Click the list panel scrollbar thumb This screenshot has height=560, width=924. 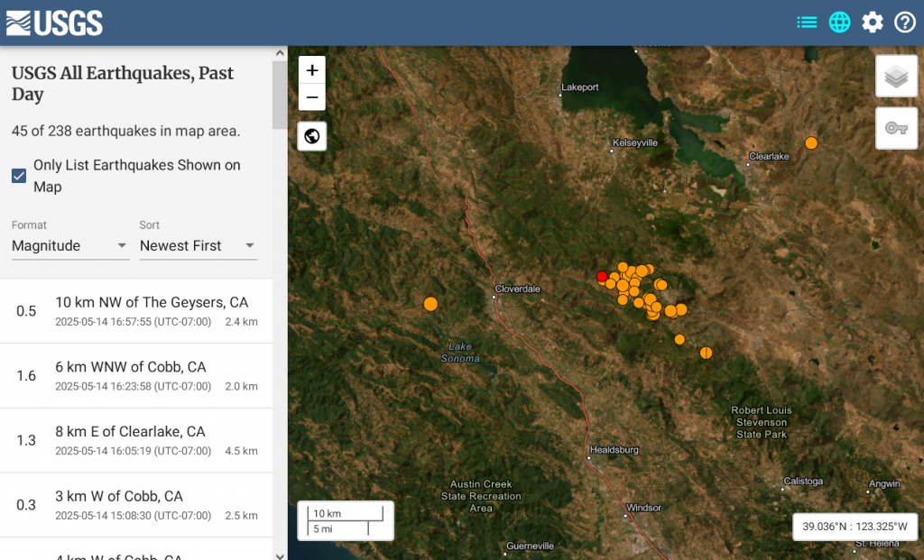coord(280,95)
